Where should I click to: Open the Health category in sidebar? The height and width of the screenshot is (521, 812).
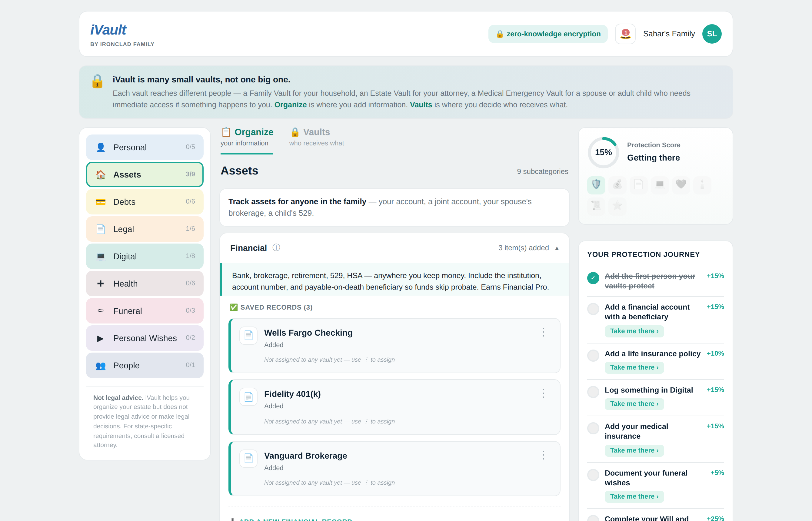point(145,284)
